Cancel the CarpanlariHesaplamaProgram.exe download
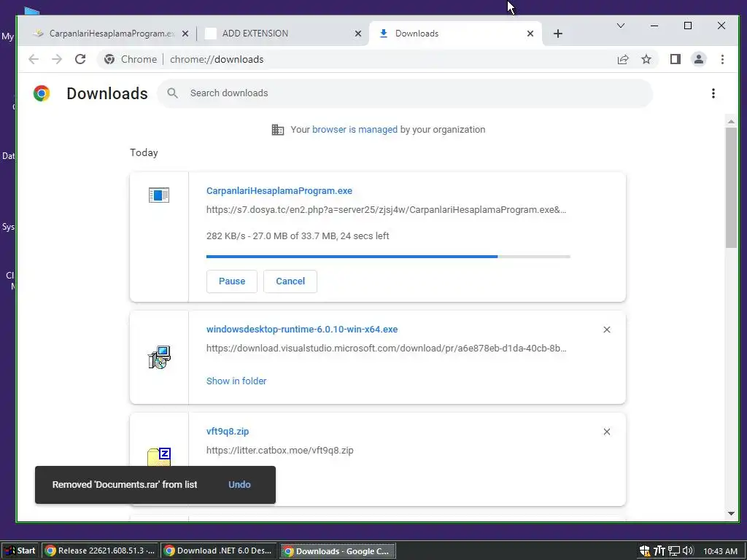 pos(290,281)
